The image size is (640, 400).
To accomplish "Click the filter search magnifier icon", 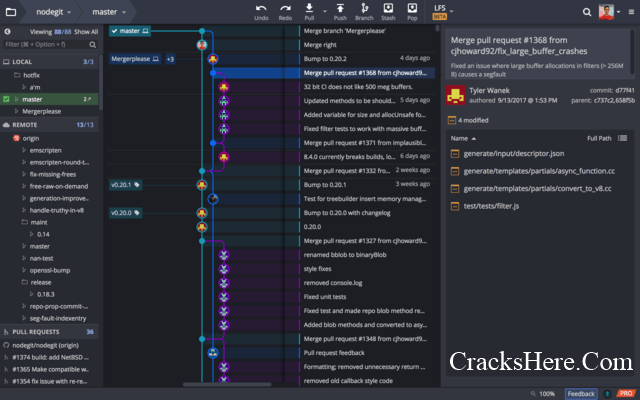I will click(x=93, y=44).
